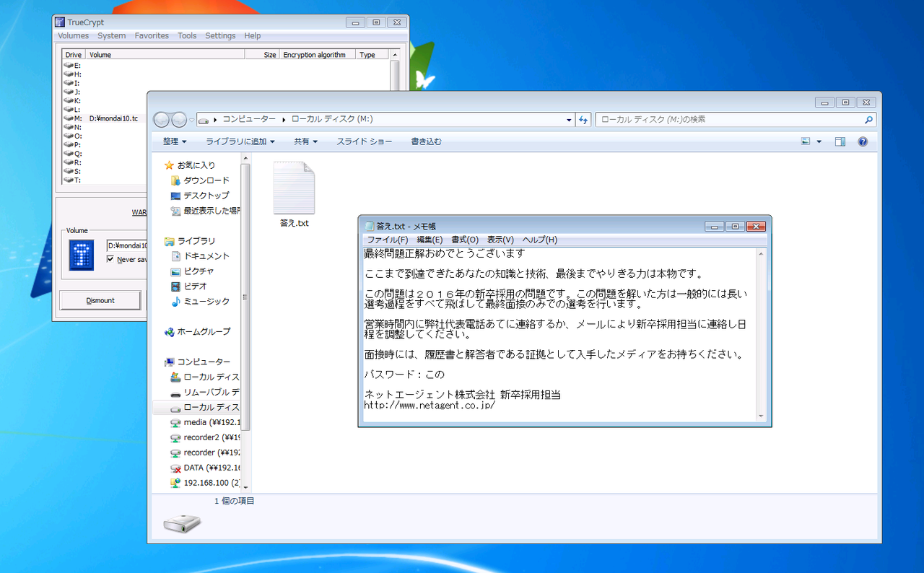The width and height of the screenshot is (924, 573).
Task: Click ローカル ディスク (M:) breadcrumb in address bar
Action: tap(332, 120)
